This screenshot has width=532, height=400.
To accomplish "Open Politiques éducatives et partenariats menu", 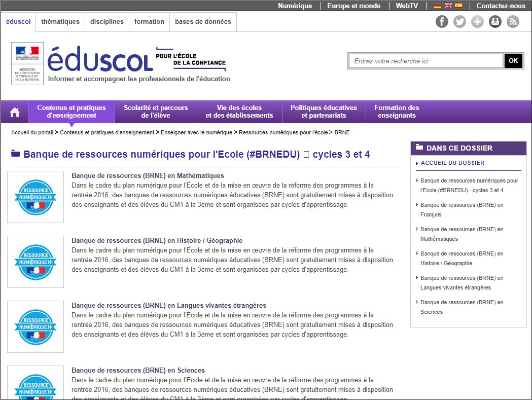I will point(324,112).
